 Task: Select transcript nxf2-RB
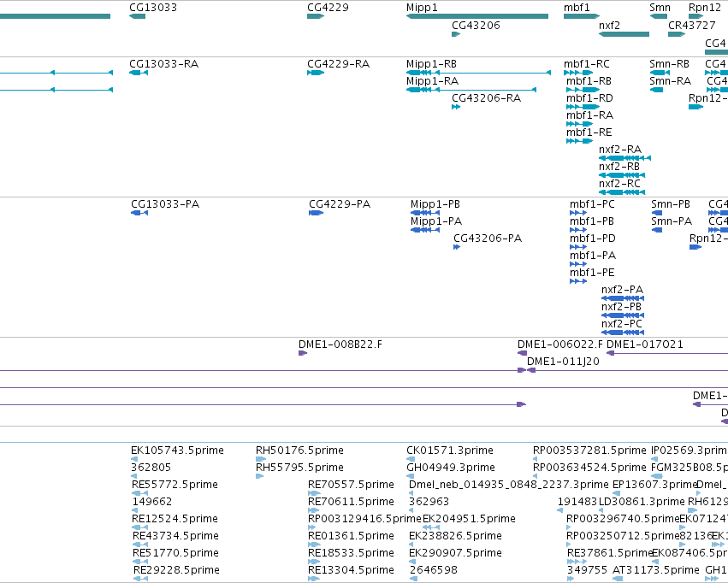pos(622,175)
